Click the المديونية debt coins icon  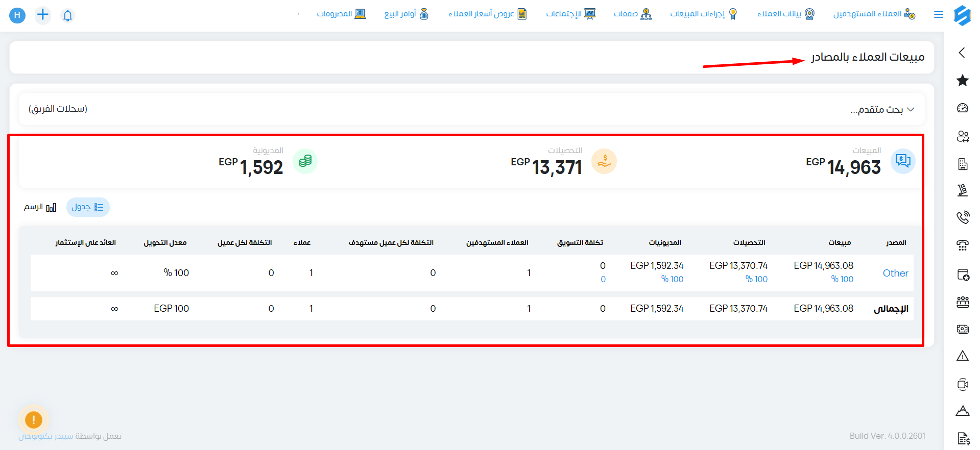tap(305, 161)
